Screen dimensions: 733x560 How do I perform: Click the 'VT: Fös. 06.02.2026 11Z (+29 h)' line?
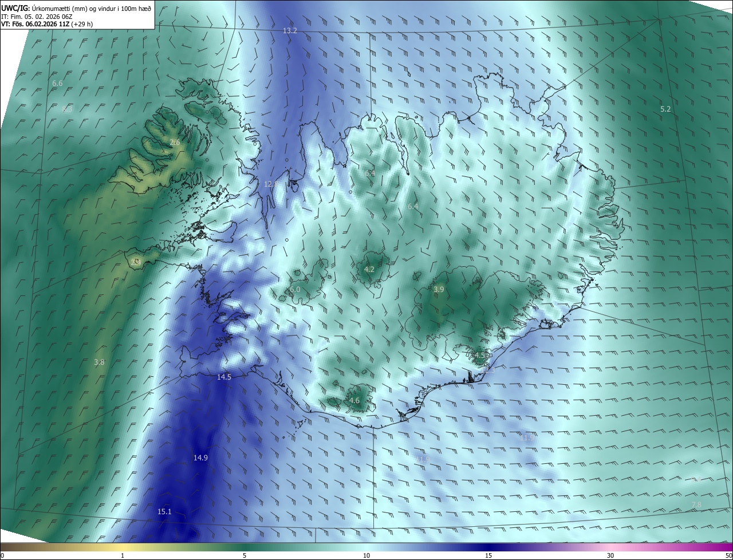47,24
